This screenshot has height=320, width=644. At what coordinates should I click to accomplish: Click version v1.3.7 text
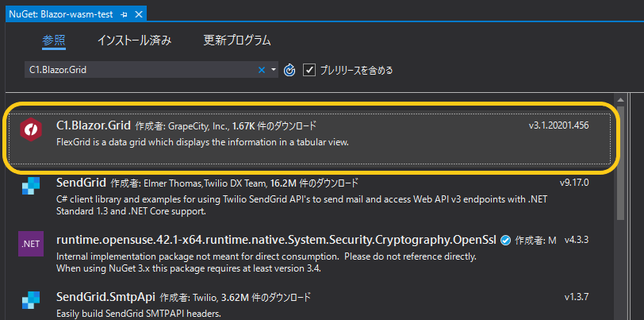click(577, 296)
